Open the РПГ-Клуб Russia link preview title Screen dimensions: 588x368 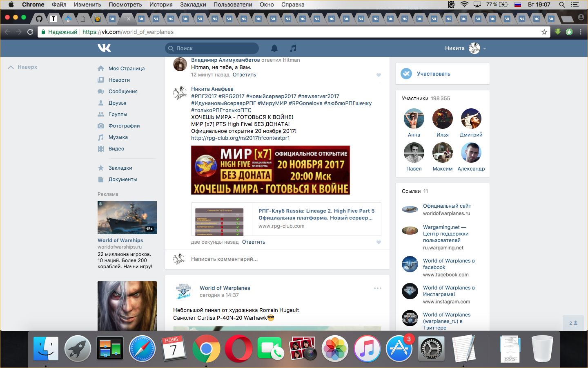316,214
